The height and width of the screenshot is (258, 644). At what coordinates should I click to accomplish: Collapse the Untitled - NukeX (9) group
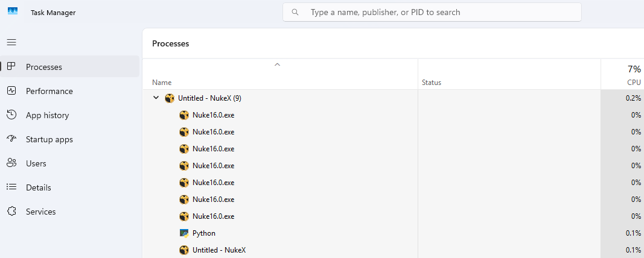pos(156,98)
